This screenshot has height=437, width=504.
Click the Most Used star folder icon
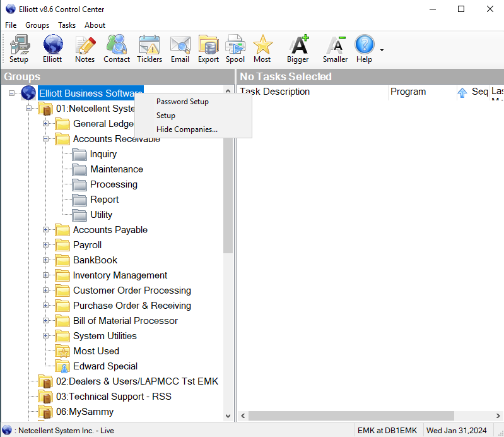62,351
